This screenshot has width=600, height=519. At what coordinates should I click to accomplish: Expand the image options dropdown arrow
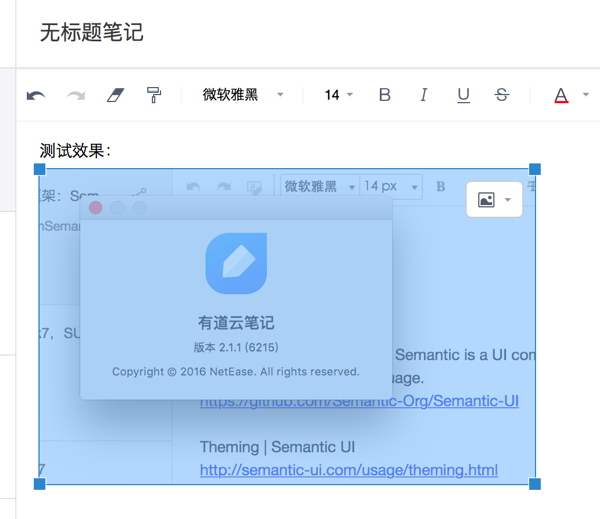tap(508, 200)
